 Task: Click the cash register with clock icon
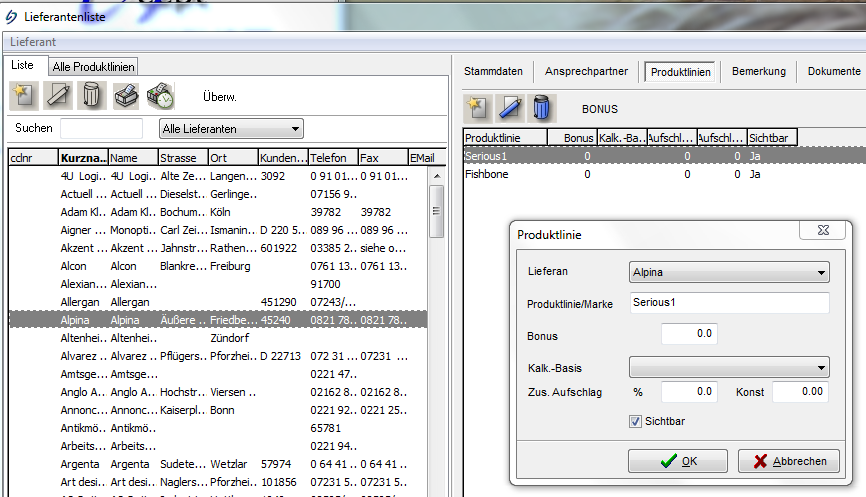click(159, 95)
